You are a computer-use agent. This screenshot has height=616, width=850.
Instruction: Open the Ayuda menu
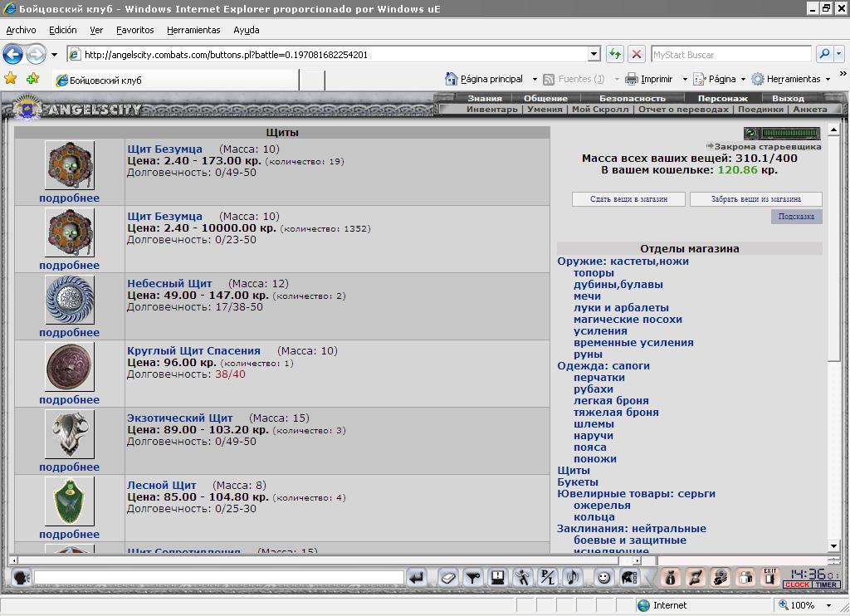[246, 31]
